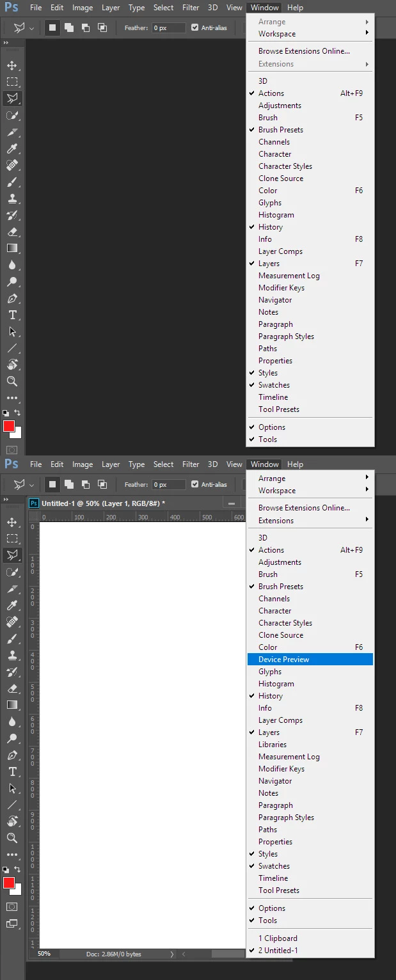Uncheck Styles panel in the Untitled-1 window menu

pyautogui.click(x=310, y=854)
